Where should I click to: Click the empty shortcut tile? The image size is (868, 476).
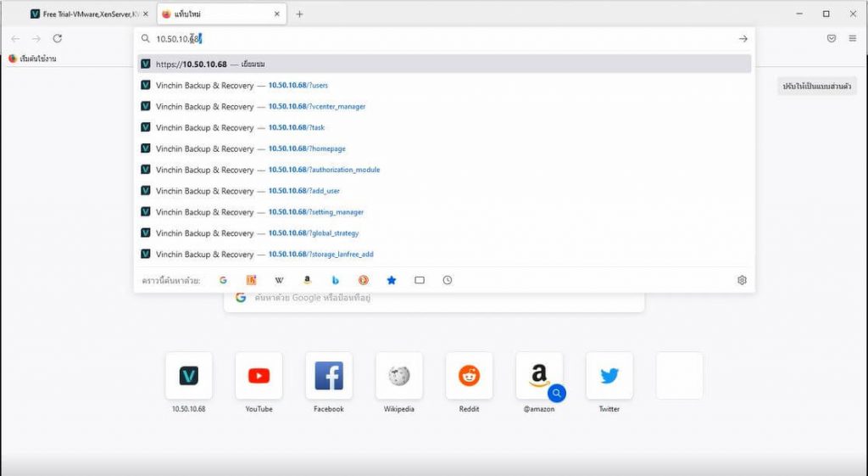click(x=679, y=376)
